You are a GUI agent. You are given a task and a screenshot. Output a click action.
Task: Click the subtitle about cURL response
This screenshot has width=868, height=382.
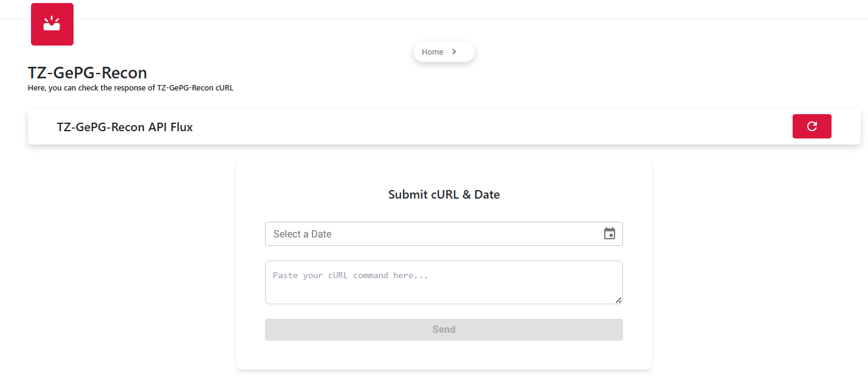point(131,87)
